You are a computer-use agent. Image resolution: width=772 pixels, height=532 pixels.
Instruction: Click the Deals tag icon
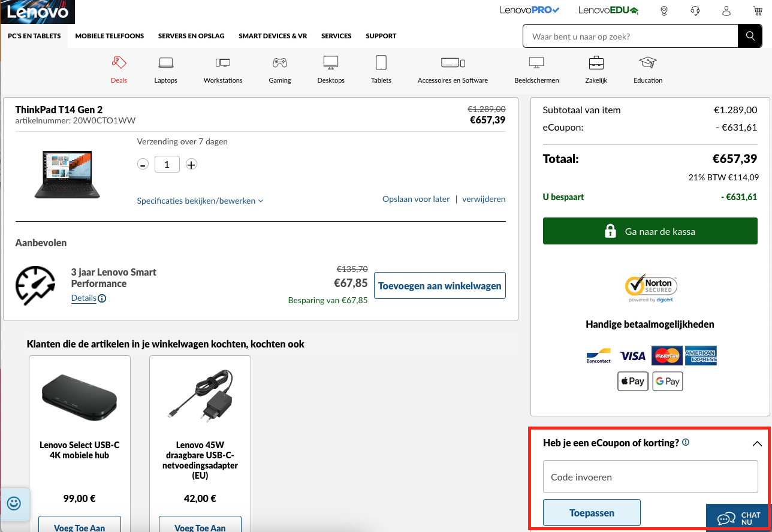pos(119,62)
